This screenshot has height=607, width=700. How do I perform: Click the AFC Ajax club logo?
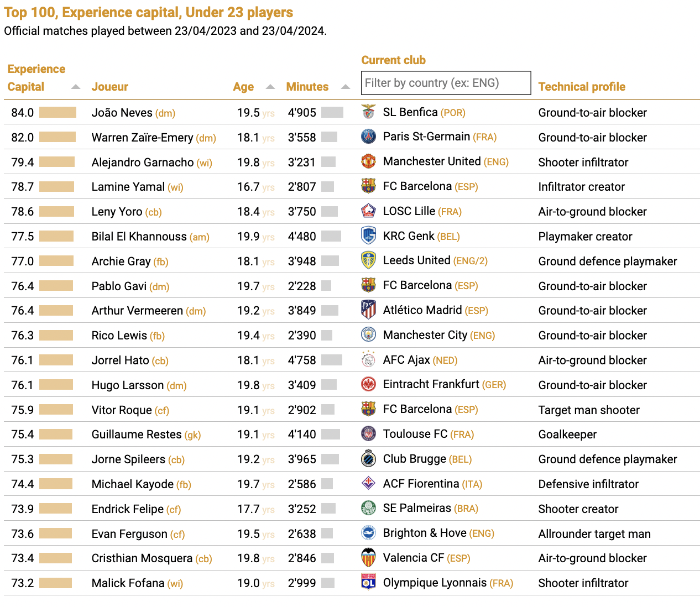click(368, 360)
